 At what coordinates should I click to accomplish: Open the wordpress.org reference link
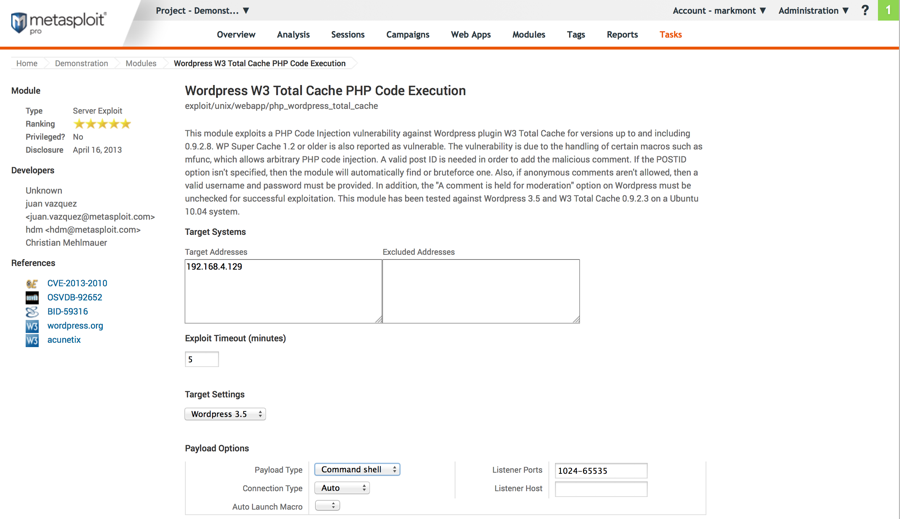[x=75, y=326]
